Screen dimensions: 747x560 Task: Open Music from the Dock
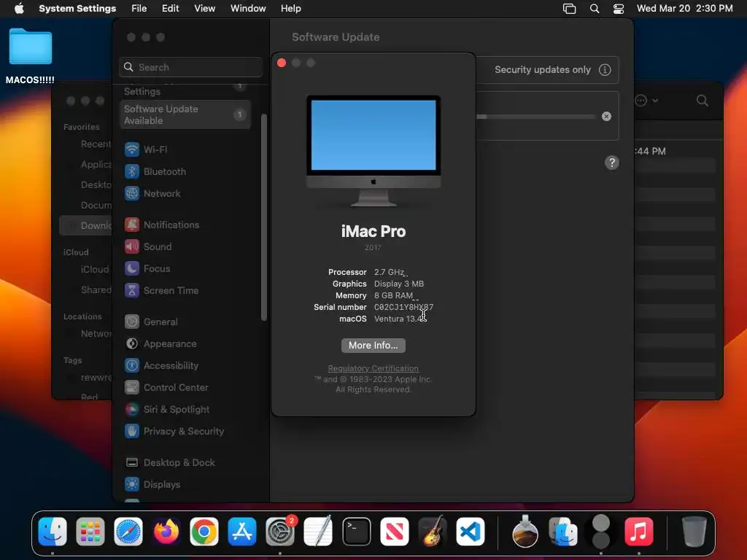639,532
